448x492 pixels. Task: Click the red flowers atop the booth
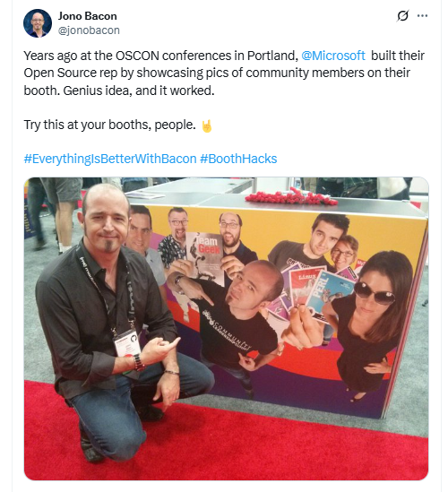click(x=291, y=197)
